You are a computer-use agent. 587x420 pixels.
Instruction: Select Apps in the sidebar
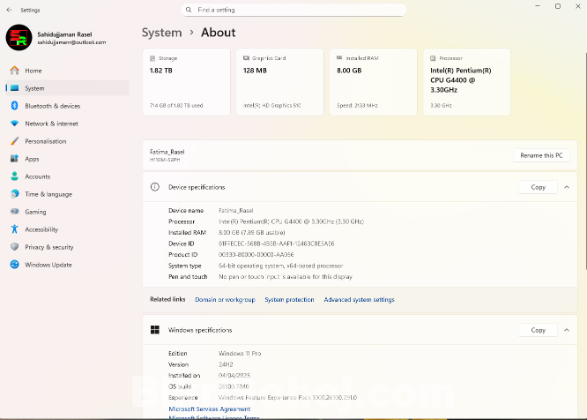[x=67, y=159]
